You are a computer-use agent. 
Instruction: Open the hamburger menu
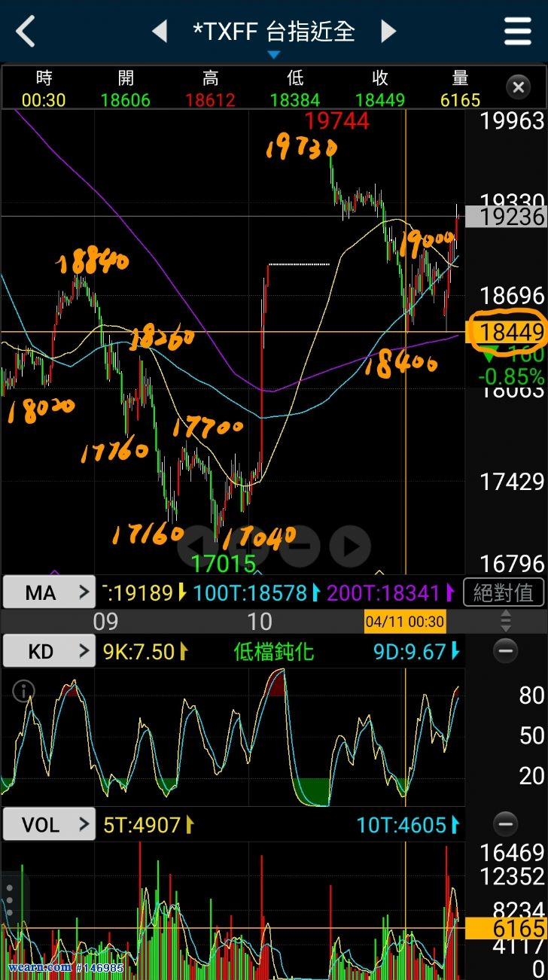(518, 32)
